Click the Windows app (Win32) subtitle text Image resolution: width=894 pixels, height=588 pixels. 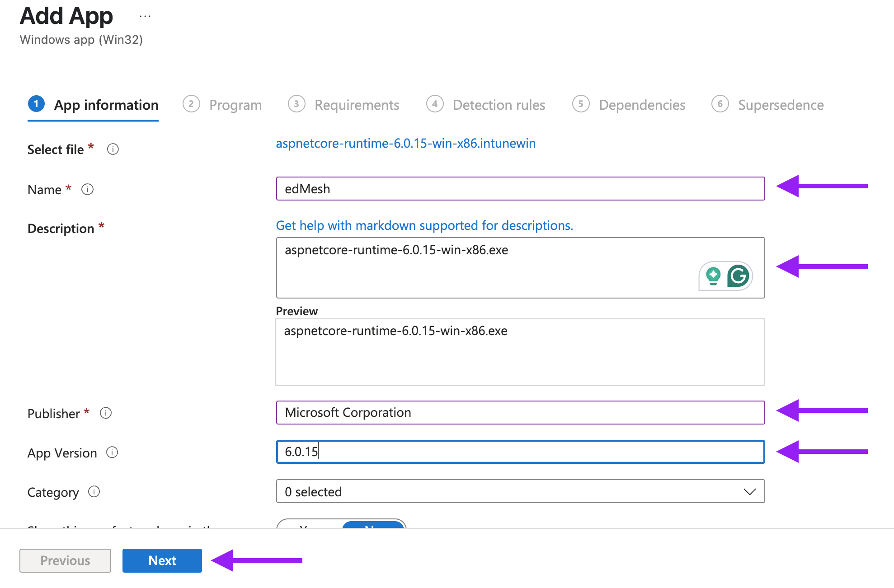point(81,40)
